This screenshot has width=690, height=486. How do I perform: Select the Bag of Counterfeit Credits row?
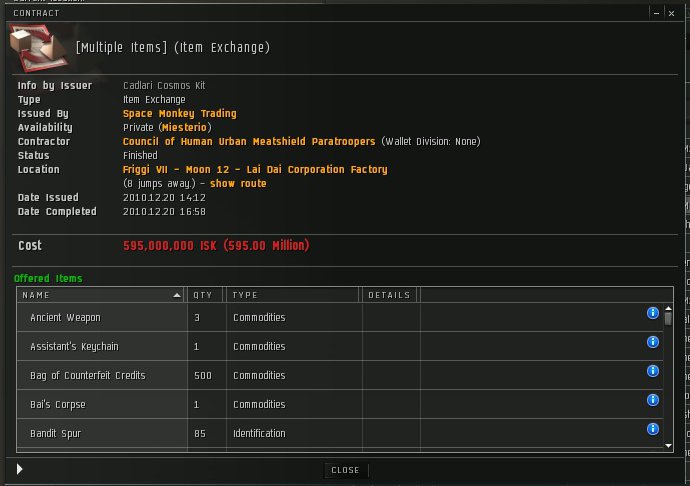pos(340,376)
